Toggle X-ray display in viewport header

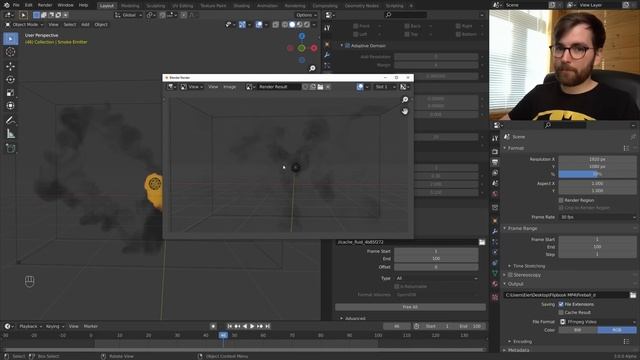click(276, 24)
